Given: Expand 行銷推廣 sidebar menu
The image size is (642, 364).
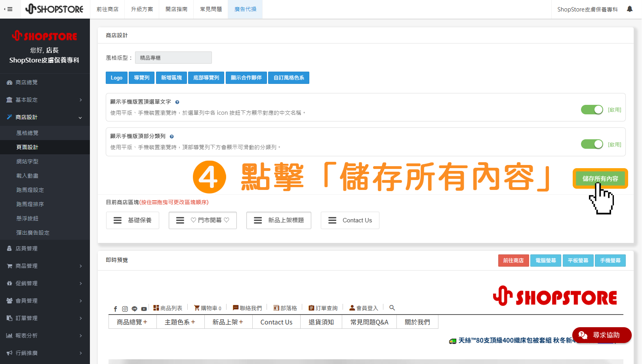Looking at the screenshot, I should point(45,353).
